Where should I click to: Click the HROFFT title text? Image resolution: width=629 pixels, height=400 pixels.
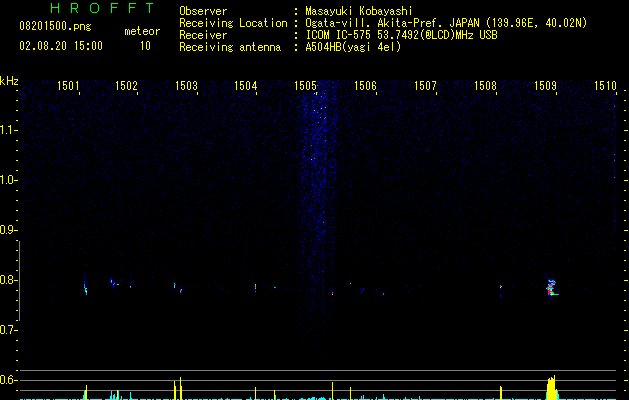pyautogui.click(x=102, y=8)
